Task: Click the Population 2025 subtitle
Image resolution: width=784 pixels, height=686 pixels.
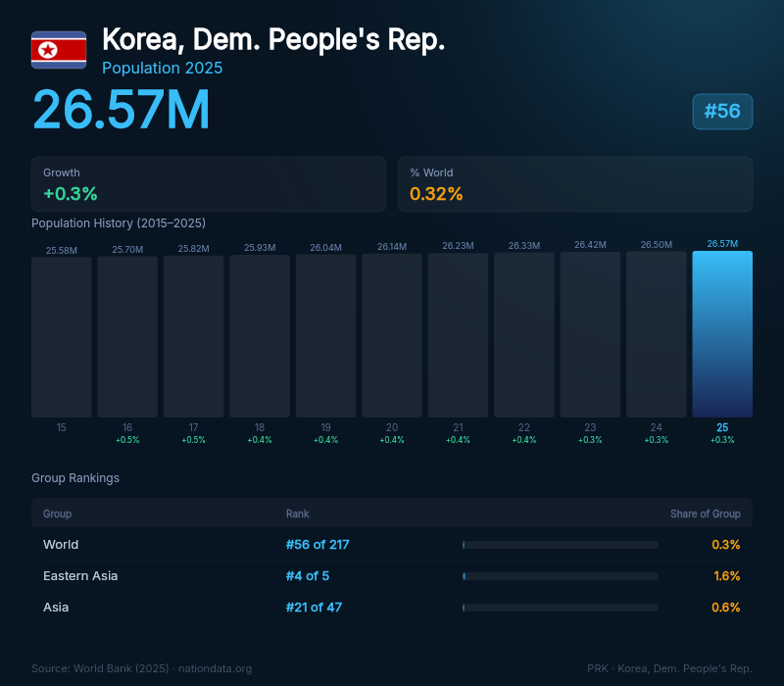Action: [162, 68]
